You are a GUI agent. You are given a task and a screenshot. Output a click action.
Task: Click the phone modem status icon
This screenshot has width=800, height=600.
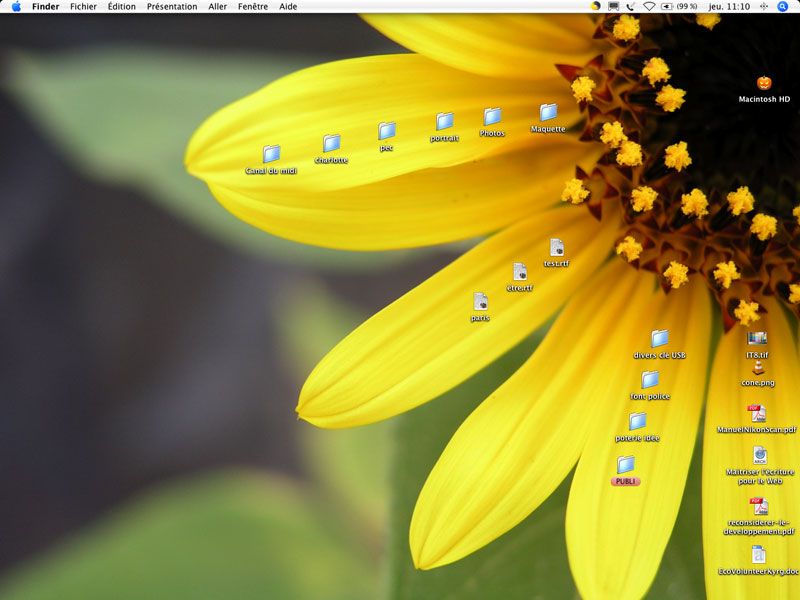pos(631,6)
